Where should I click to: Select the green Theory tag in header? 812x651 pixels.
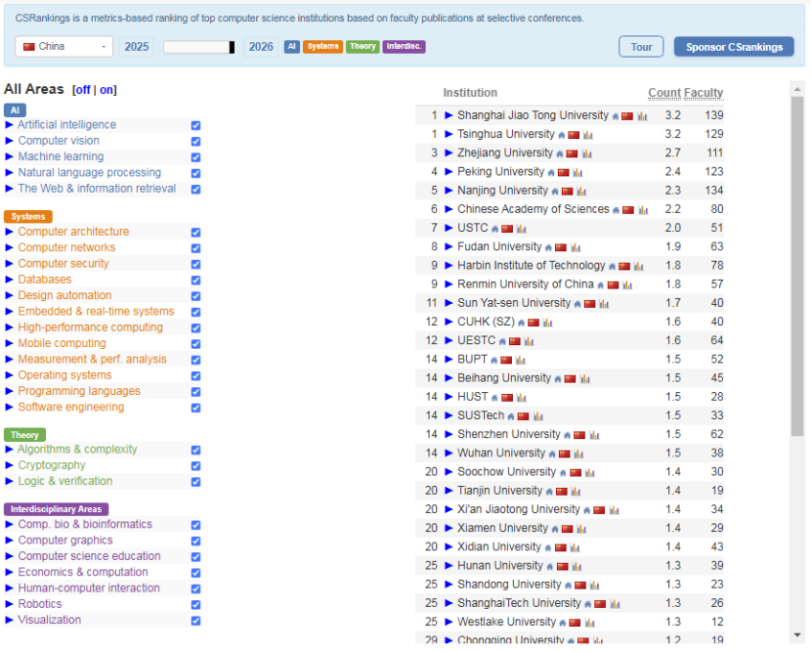tap(363, 47)
